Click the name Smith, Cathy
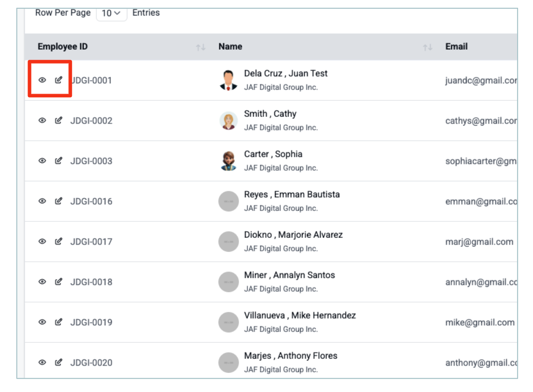Screen dimensions: 533x392 click(270, 114)
